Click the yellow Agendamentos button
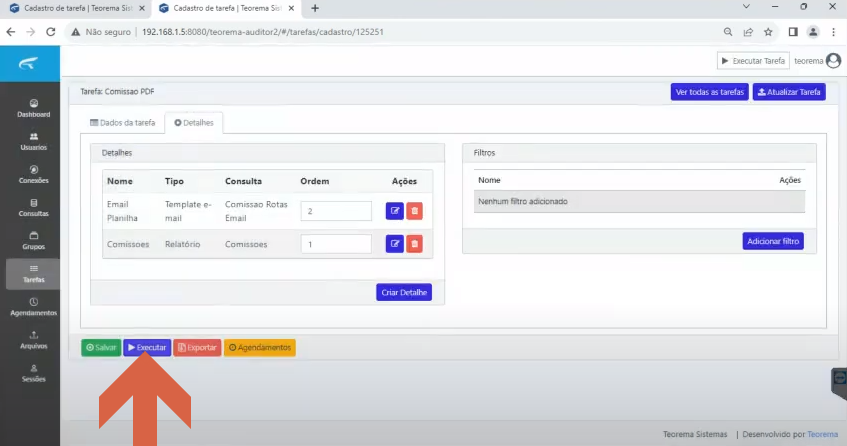The width and height of the screenshot is (847, 446). click(x=260, y=347)
